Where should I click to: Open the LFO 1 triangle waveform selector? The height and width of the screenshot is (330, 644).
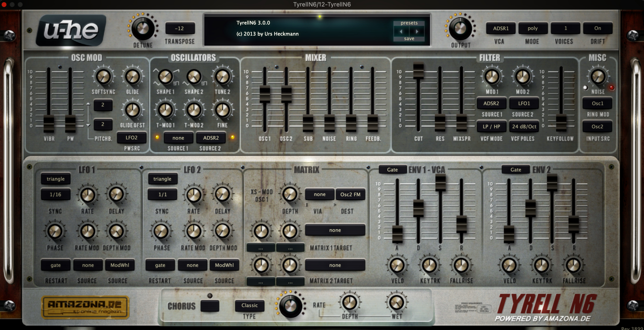coord(56,179)
